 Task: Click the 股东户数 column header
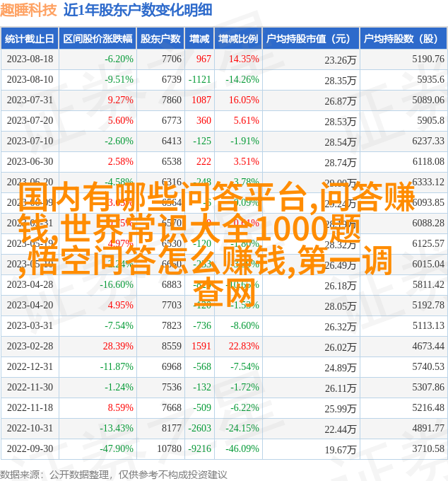pos(160,39)
